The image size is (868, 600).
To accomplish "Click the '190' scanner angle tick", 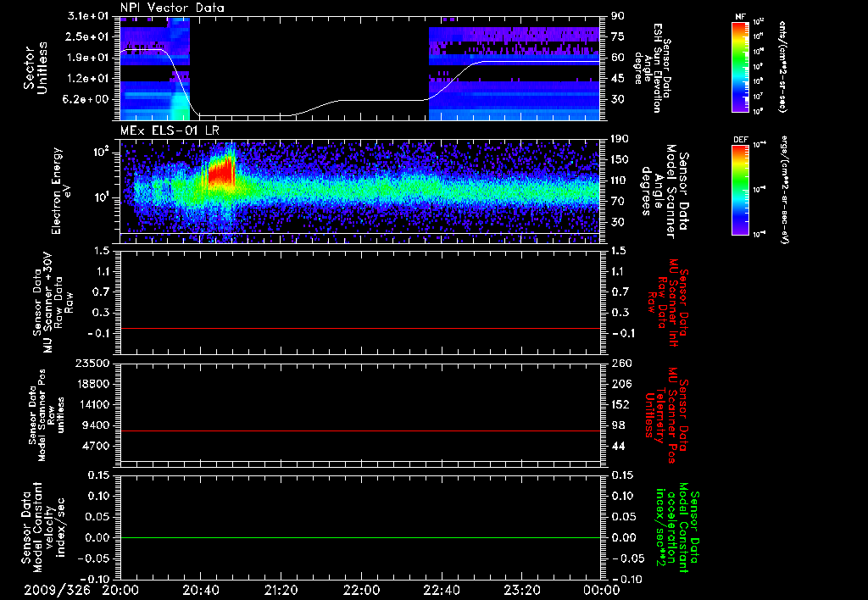I will click(620, 139).
